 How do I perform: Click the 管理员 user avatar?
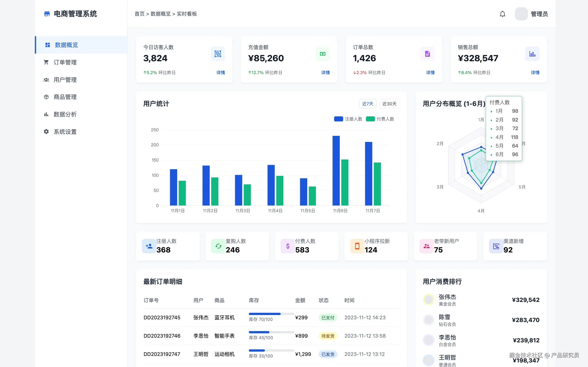[521, 14]
